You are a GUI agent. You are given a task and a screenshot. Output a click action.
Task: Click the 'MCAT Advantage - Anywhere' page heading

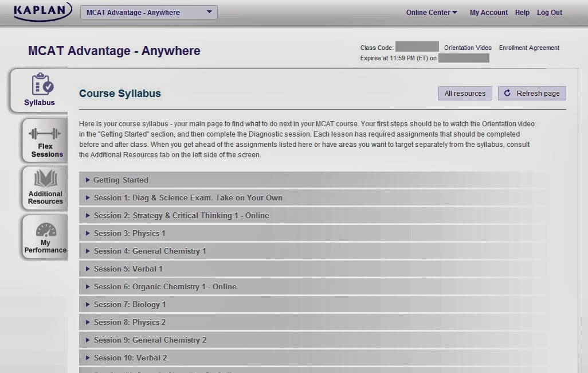114,50
